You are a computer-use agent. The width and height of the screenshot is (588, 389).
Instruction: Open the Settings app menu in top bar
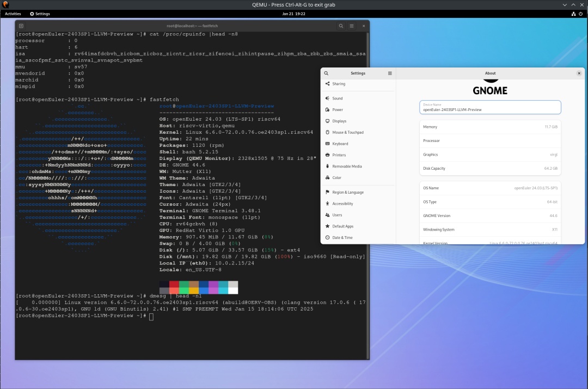[40, 14]
